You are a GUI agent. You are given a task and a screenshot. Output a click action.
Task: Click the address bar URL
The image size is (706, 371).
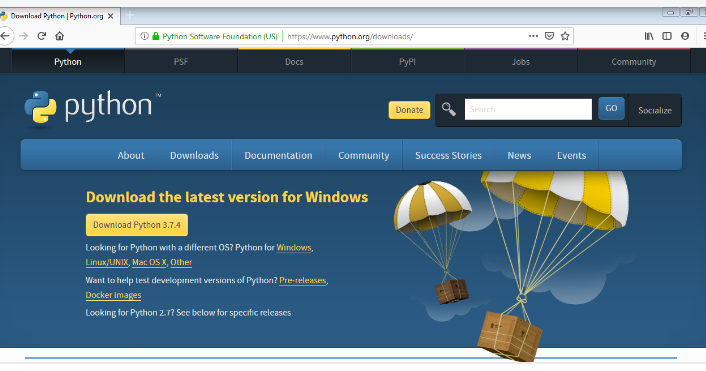point(350,36)
